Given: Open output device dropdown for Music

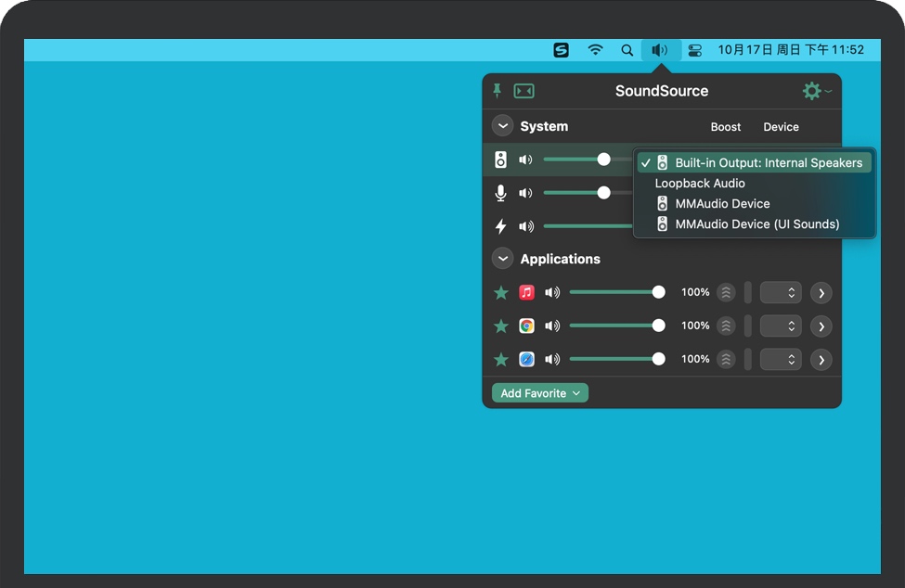Looking at the screenshot, I should coord(780,292).
